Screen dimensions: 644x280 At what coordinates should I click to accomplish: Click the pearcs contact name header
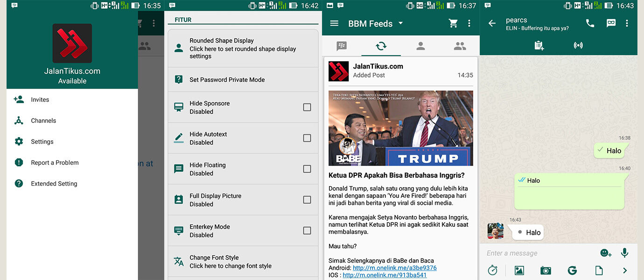click(517, 20)
